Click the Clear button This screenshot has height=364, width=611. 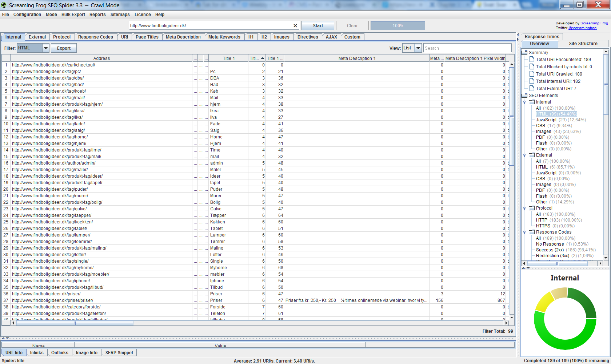(x=352, y=26)
